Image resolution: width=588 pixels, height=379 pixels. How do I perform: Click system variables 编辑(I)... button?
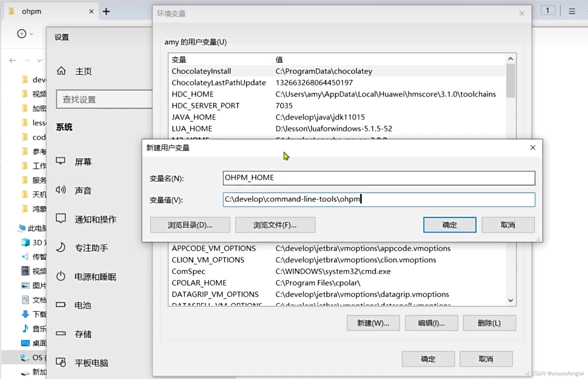point(431,323)
